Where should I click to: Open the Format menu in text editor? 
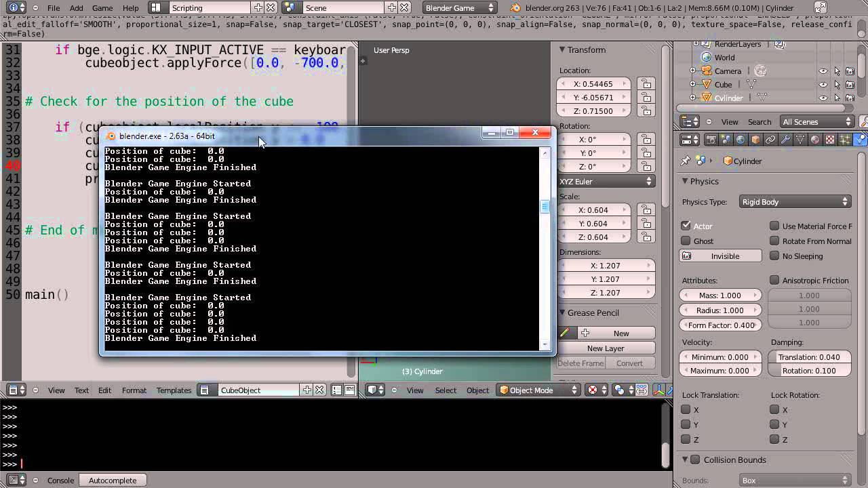134,390
